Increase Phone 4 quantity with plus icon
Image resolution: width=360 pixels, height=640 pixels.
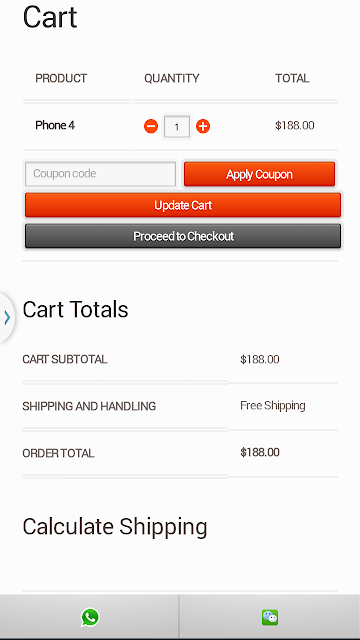coord(203,126)
